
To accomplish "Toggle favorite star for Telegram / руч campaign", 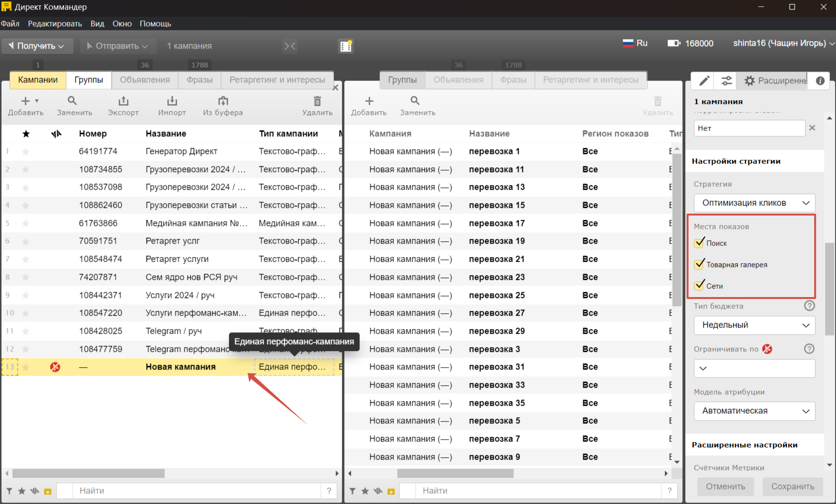I will coord(26,331).
